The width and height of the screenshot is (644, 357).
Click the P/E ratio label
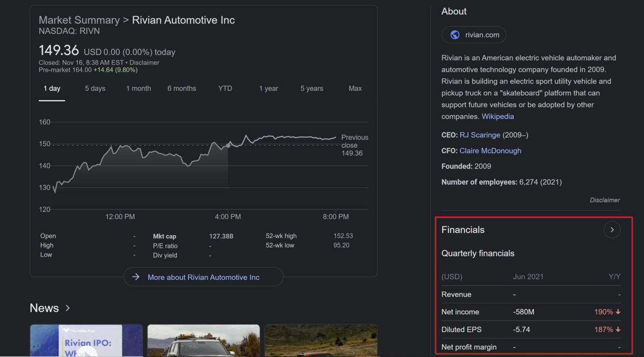pos(165,246)
